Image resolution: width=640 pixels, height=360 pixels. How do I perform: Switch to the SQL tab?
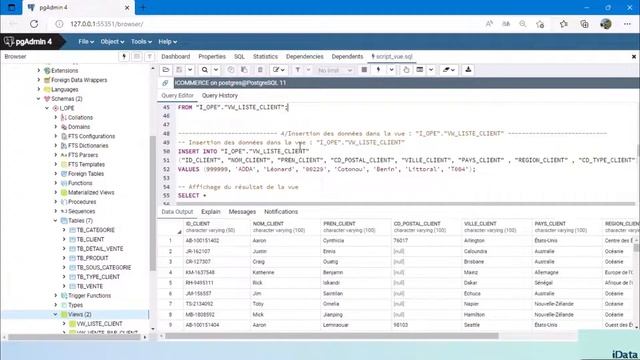coord(239,56)
